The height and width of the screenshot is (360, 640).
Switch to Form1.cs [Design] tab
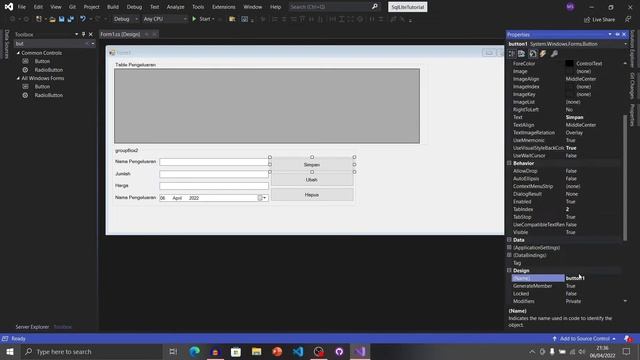click(120, 34)
